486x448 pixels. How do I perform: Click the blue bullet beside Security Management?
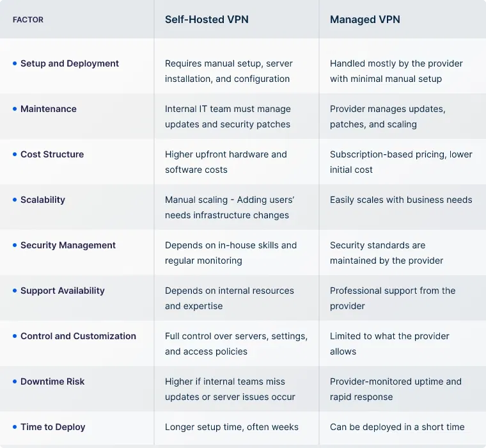pos(15,245)
